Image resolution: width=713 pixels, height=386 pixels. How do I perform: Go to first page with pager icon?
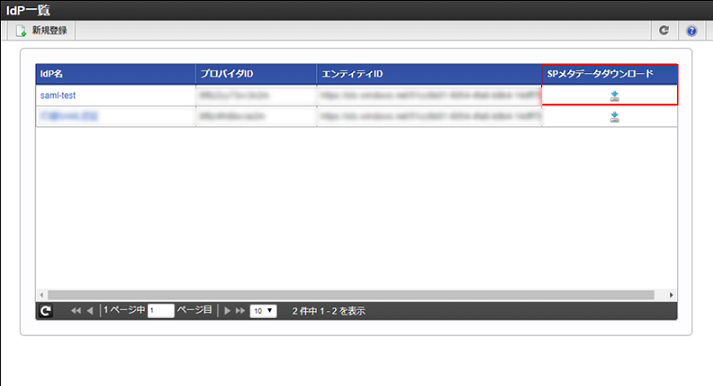pyautogui.click(x=76, y=311)
